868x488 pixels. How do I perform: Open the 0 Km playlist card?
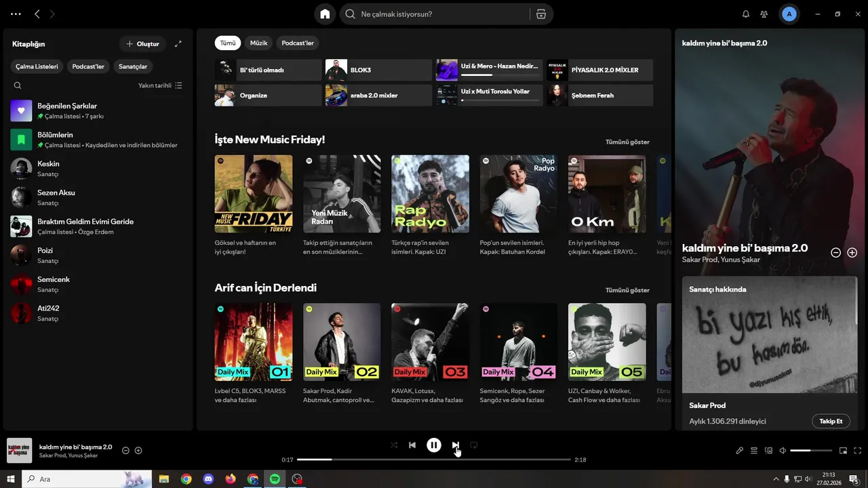[607, 206]
